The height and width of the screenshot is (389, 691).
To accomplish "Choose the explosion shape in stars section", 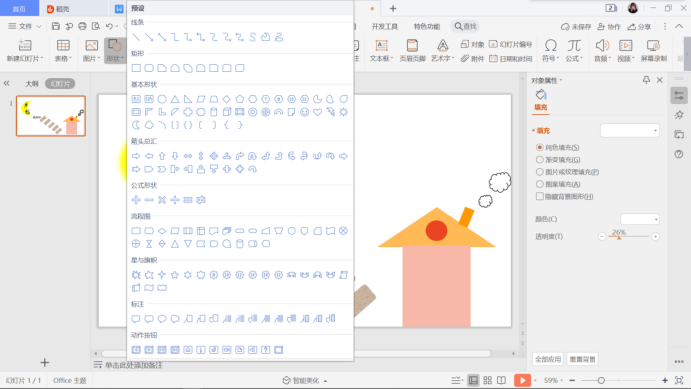I will click(x=136, y=275).
